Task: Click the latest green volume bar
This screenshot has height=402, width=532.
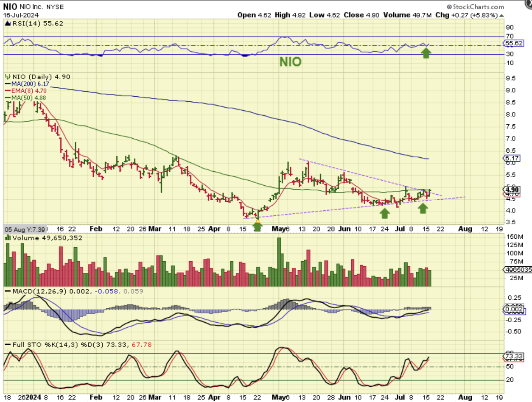Action: [x=430, y=278]
